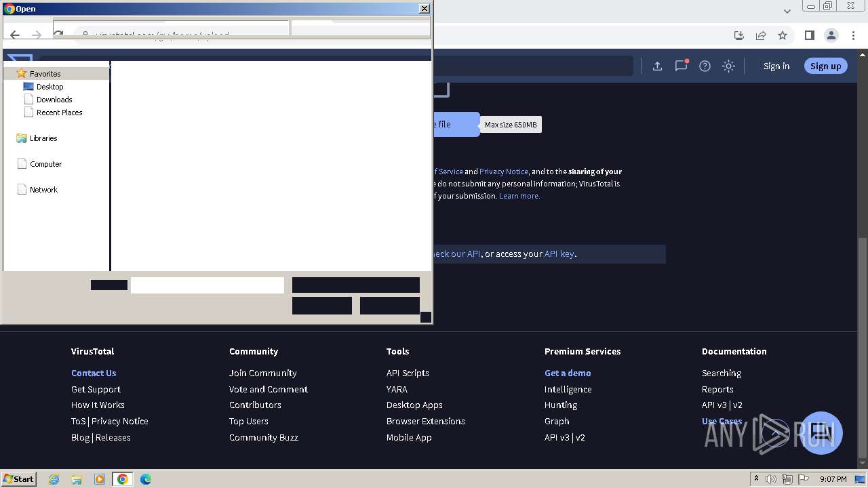Select Favorites in the Open dialog
Image resolution: width=868 pixels, height=488 pixels.
pyautogui.click(x=45, y=74)
